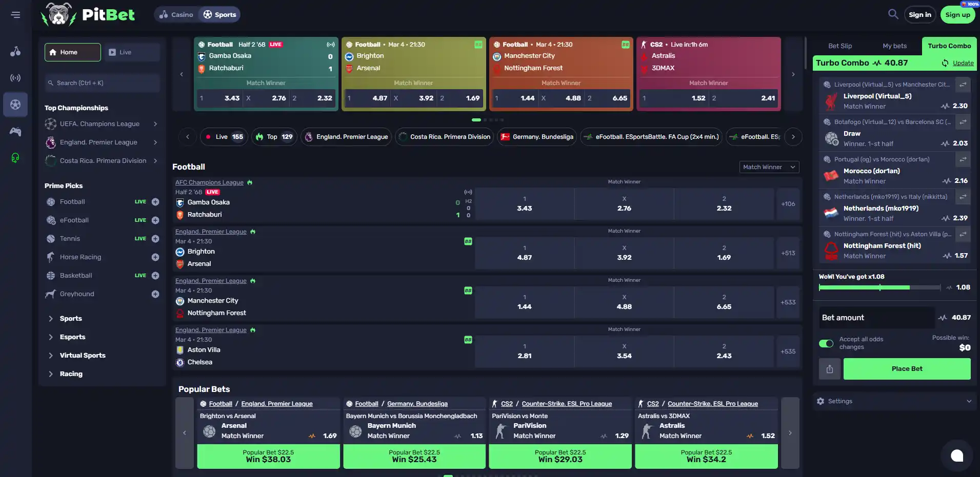Switch to Casino mode toggle
Viewport: 980px width, 477px height.
pos(176,15)
